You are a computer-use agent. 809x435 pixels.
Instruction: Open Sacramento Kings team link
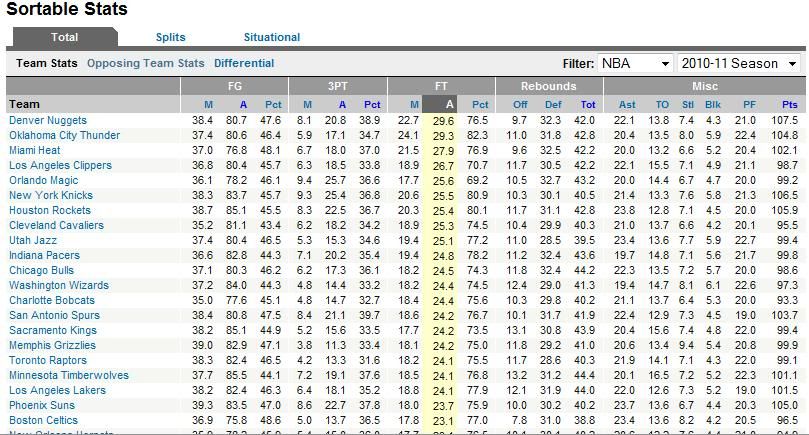[x=53, y=330]
